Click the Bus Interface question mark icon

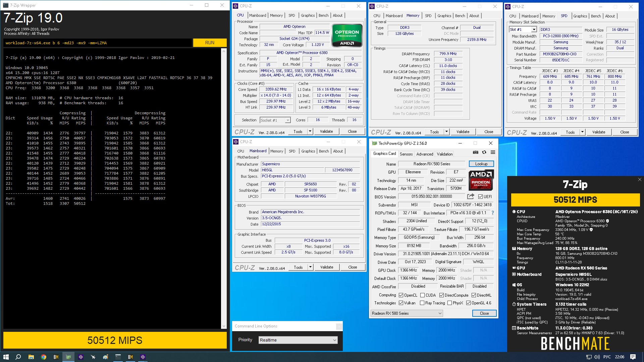(492, 213)
